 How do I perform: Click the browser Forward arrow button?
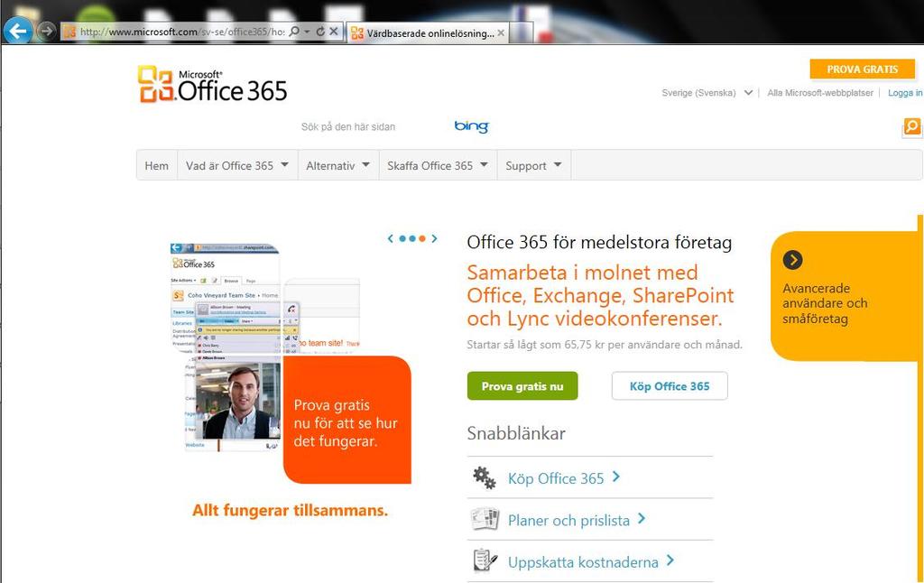46,31
